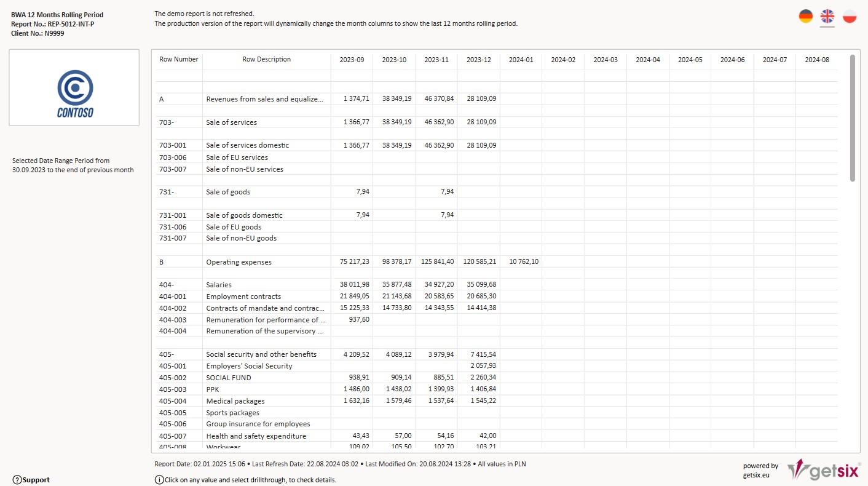Sort by Row Description column header

point(267,60)
